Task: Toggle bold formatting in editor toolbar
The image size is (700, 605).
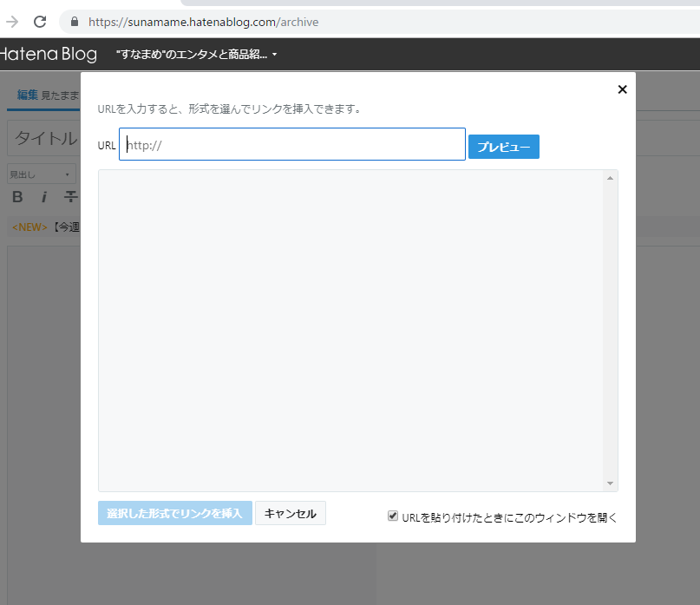Action: (x=17, y=197)
